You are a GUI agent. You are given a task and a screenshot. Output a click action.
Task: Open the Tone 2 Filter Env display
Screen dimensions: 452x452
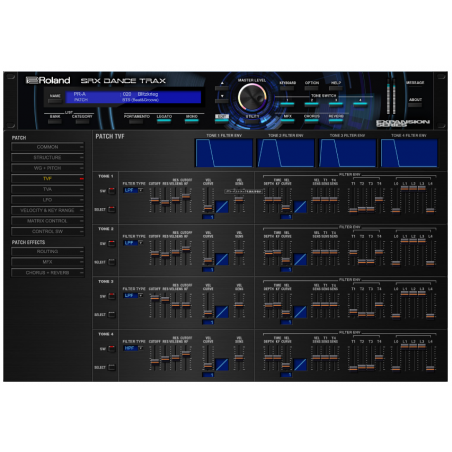coord(286,153)
